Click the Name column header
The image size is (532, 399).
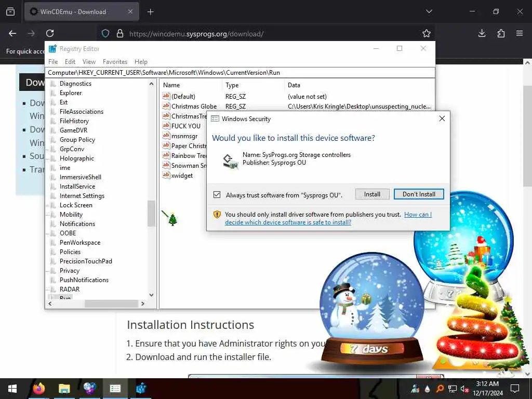pos(191,85)
